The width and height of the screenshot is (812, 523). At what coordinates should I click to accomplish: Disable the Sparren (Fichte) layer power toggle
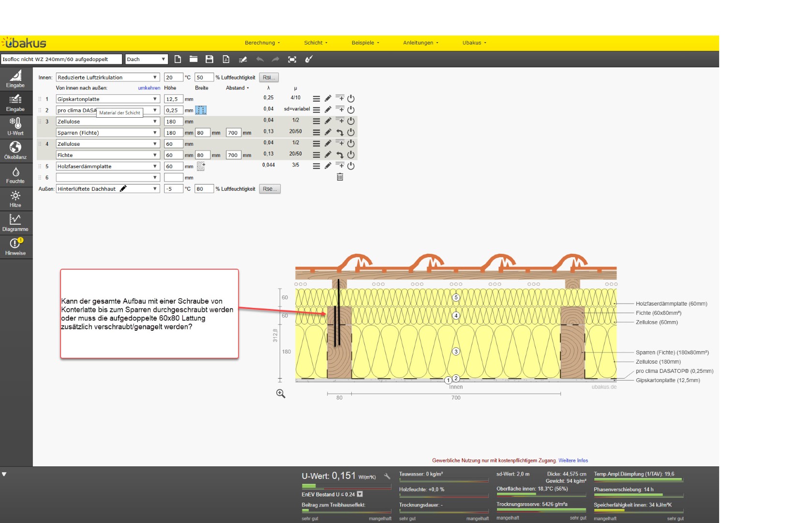(351, 133)
